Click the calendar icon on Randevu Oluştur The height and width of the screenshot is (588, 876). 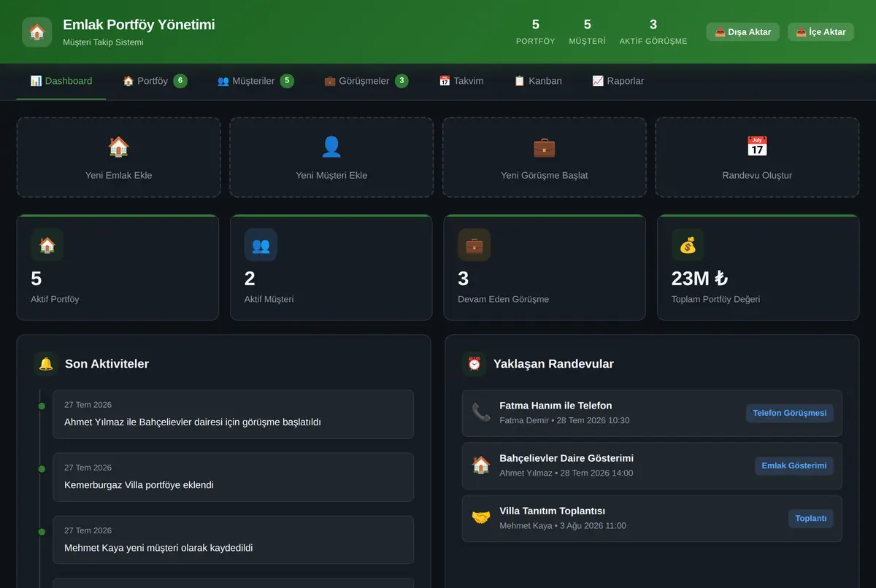tap(757, 147)
